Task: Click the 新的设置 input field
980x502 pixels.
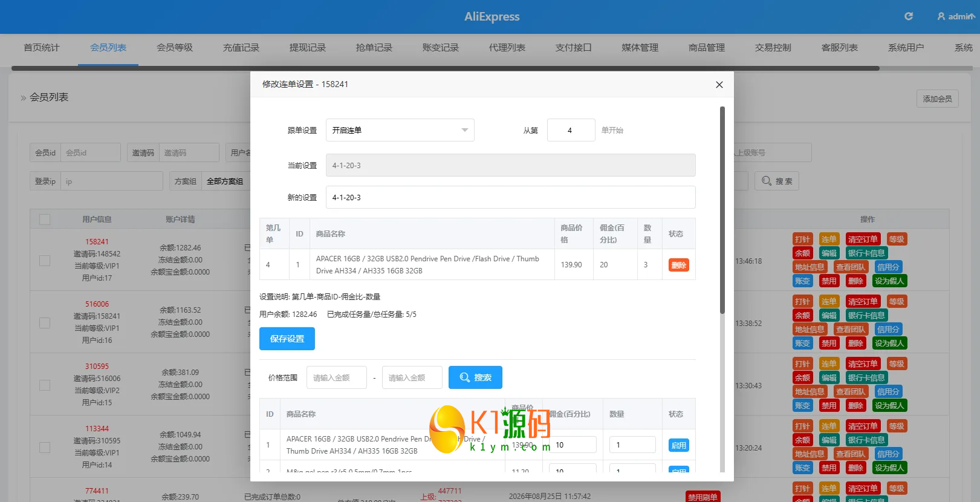Action: click(x=510, y=198)
